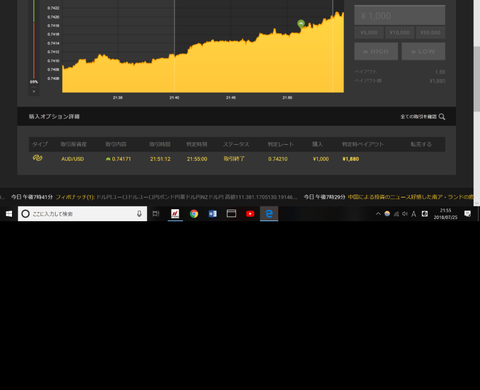
Task: Select the ¥10,000 preset amount
Action: [400, 33]
